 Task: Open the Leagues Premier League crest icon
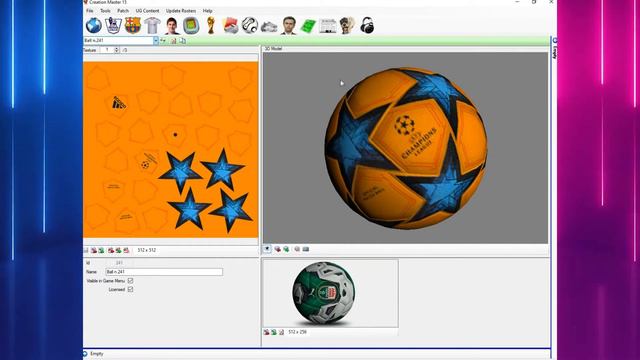coord(113,26)
